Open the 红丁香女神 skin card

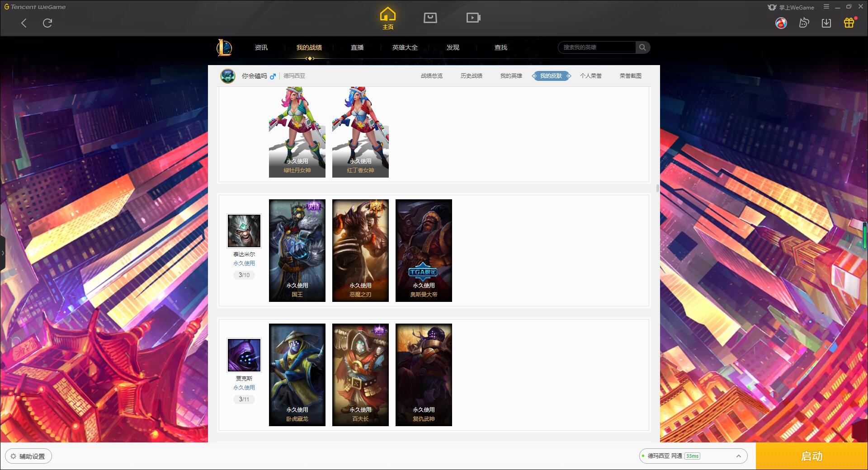pyautogui.click(x=360, y=132)
